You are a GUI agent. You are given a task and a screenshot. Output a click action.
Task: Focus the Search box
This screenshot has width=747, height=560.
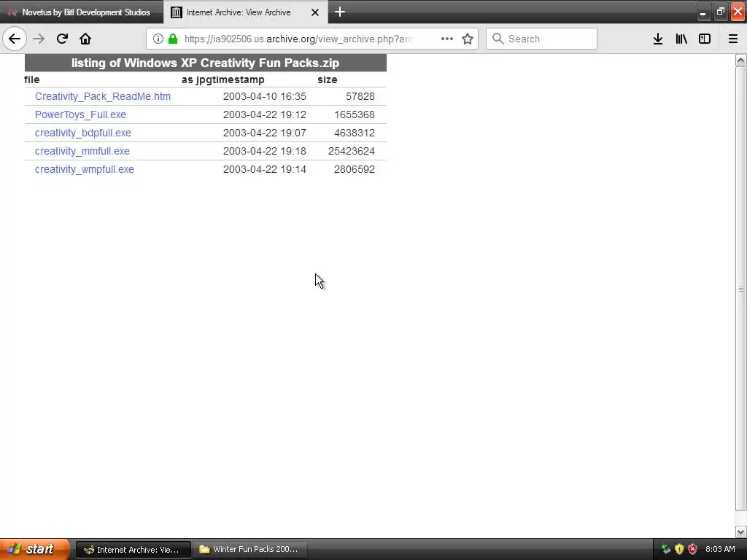(542, 39)
